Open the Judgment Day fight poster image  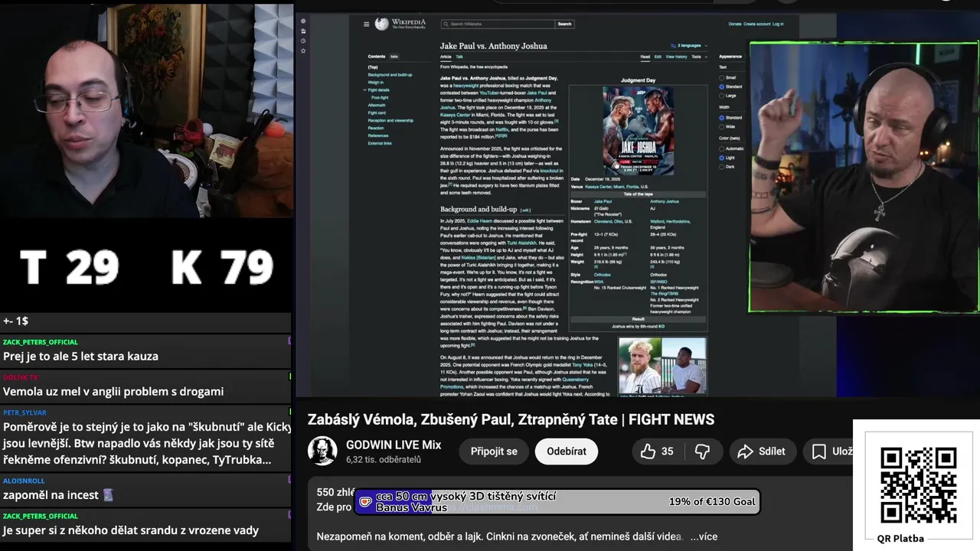(x=638, y=131)
